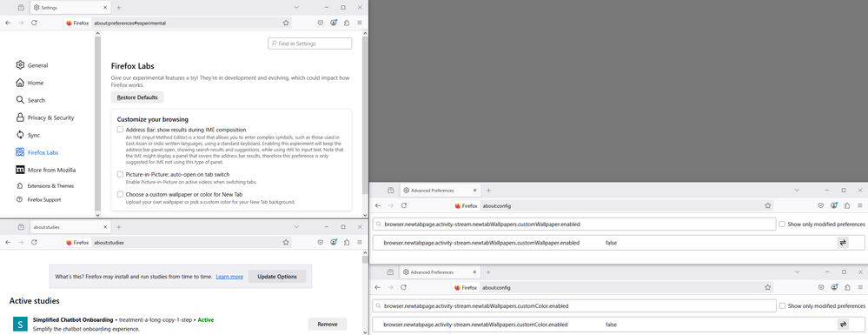This screenshot has height=335, width=868.
Task: Click customColor.enabled search field
Action: (574, 305)
